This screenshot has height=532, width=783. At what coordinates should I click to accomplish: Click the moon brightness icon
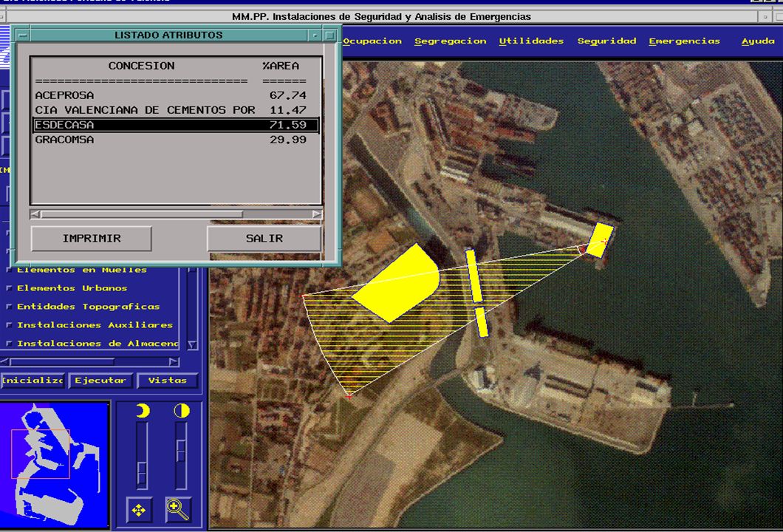143,411
